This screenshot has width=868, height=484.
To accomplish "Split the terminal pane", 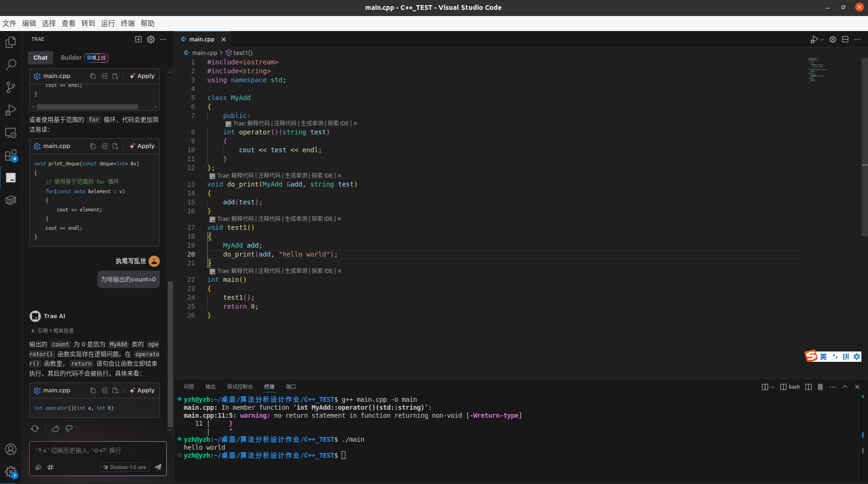I will pyautogui.click(x=808, y=387).
